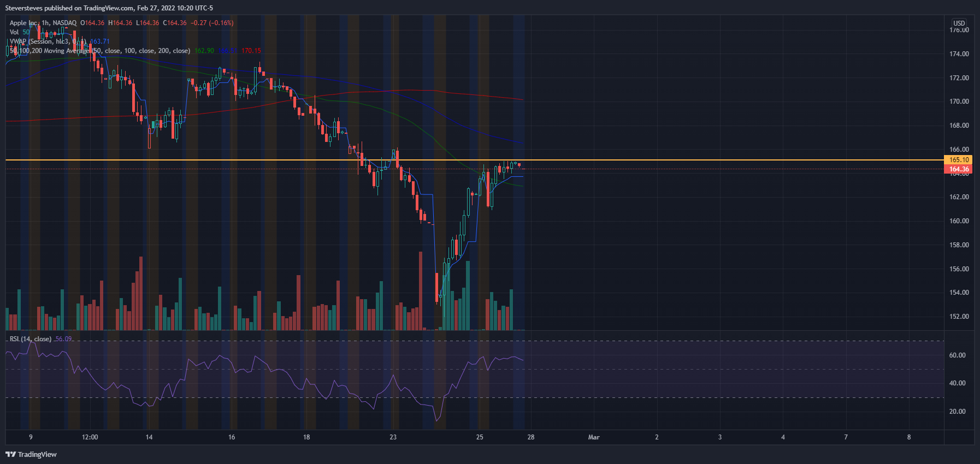Click the 152.00 price axis label
980x464 pixels.
coord(959,317)
